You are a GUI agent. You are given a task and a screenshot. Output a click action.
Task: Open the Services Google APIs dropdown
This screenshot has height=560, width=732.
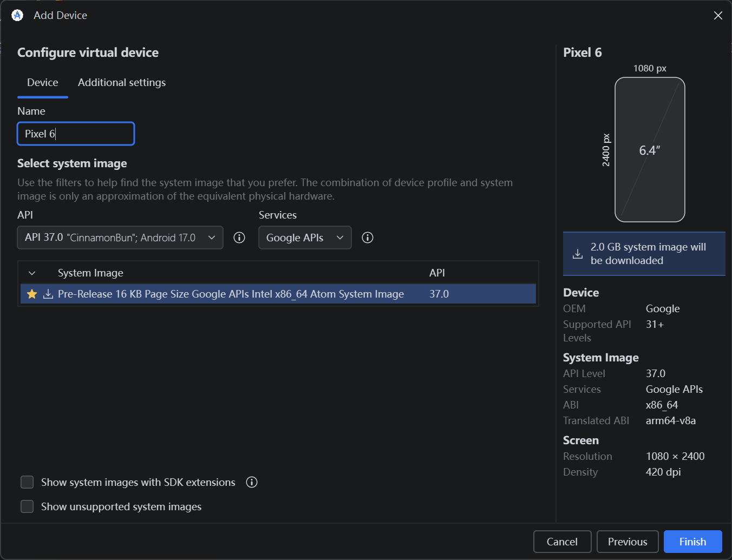tap(305, 238)
